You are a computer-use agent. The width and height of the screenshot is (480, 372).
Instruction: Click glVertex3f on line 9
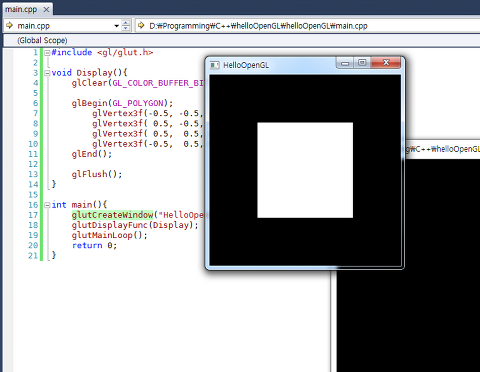click(117, 134)
